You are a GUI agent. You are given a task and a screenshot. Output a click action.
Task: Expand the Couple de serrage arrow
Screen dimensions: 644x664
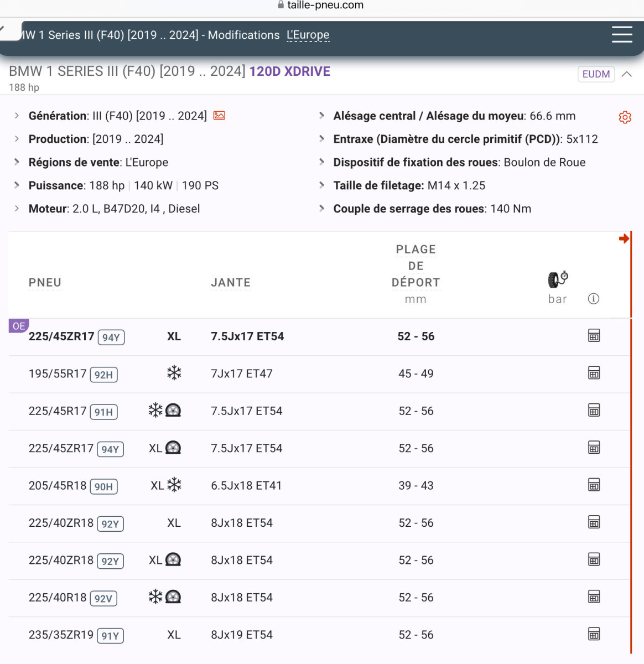click(321, 209)
